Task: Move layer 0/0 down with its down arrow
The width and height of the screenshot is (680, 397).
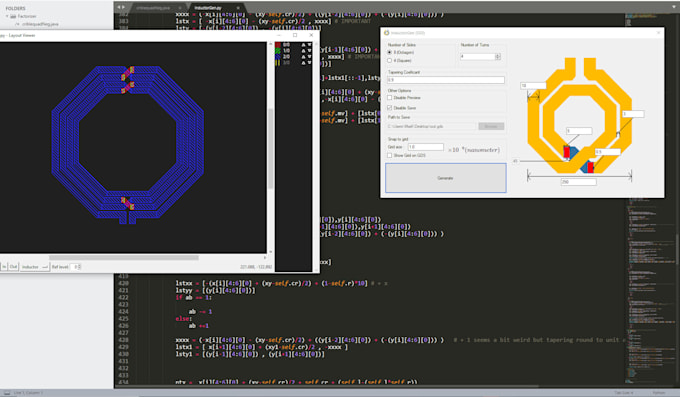Action: (x=309, y=45)
